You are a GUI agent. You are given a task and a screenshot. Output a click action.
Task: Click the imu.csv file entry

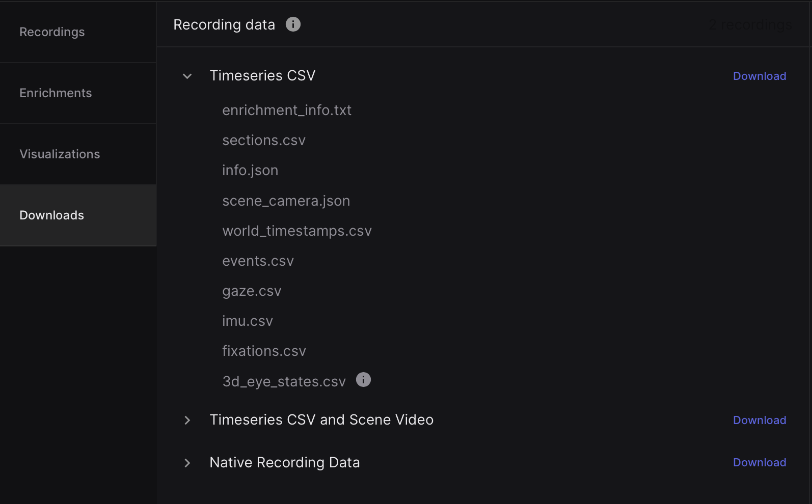click(248, 321)
